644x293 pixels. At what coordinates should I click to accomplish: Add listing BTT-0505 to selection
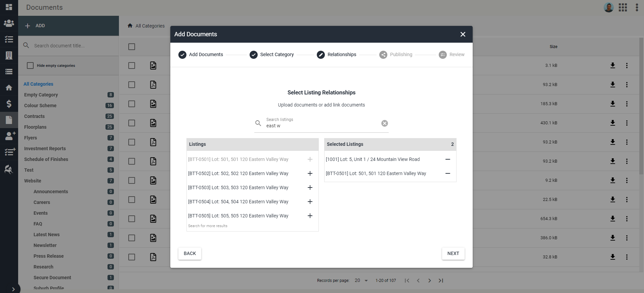310,216
